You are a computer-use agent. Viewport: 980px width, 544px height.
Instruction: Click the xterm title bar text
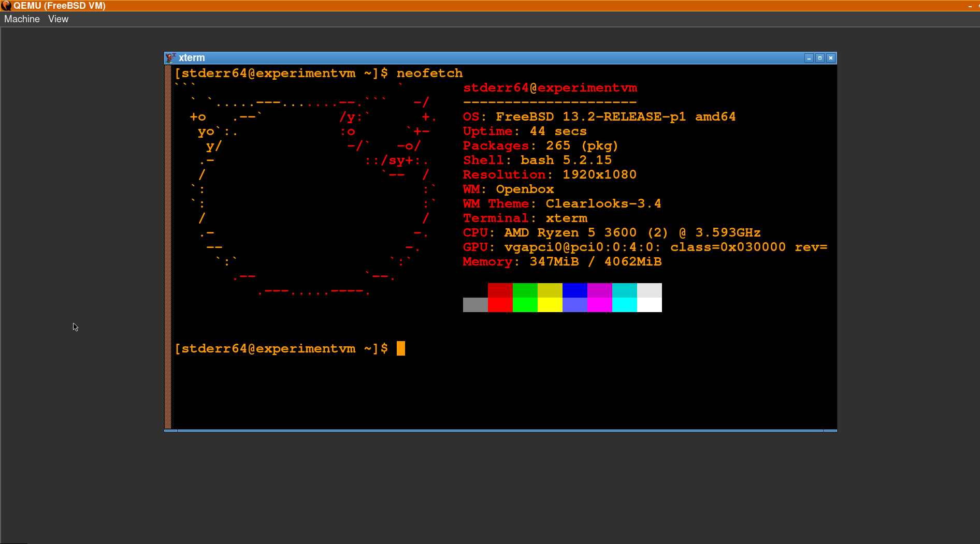tap(192, 58)
